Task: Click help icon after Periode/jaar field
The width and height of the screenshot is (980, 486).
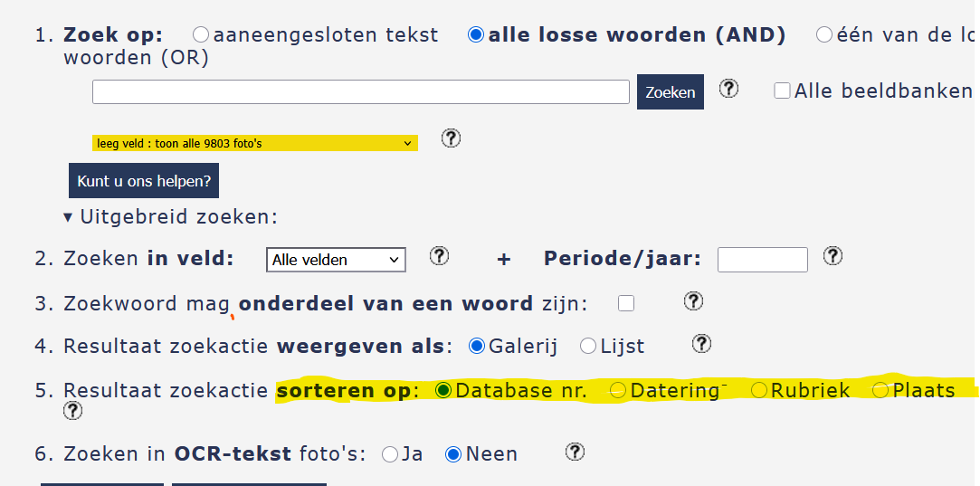Action: coord(833,256)
